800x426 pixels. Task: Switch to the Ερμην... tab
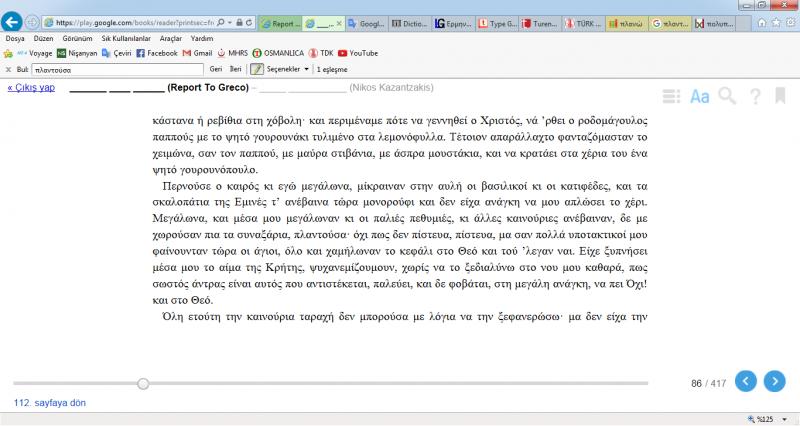[x=453, y=23]
